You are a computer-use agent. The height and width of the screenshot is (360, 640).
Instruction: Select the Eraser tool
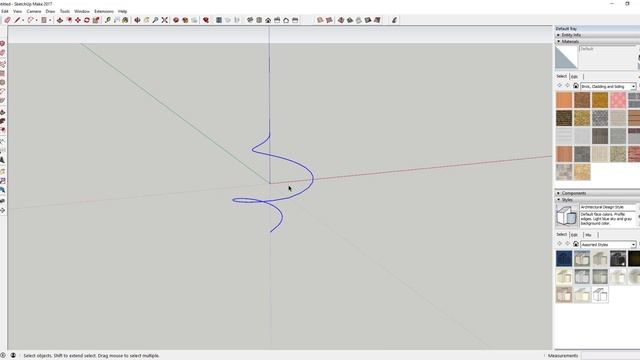8,20
